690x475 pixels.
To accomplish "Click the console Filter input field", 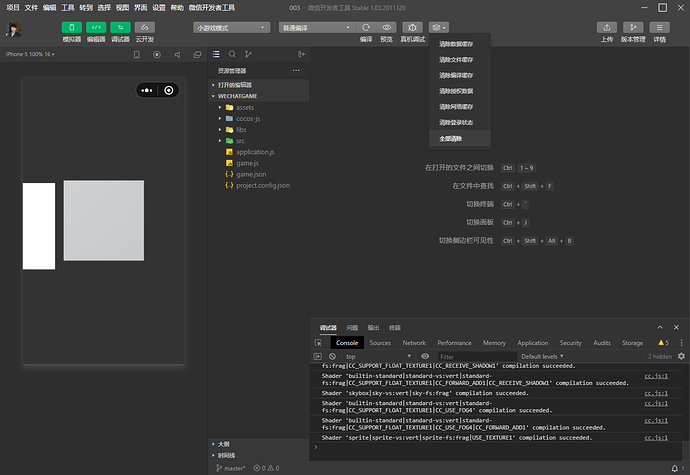I will pos(477,357).
